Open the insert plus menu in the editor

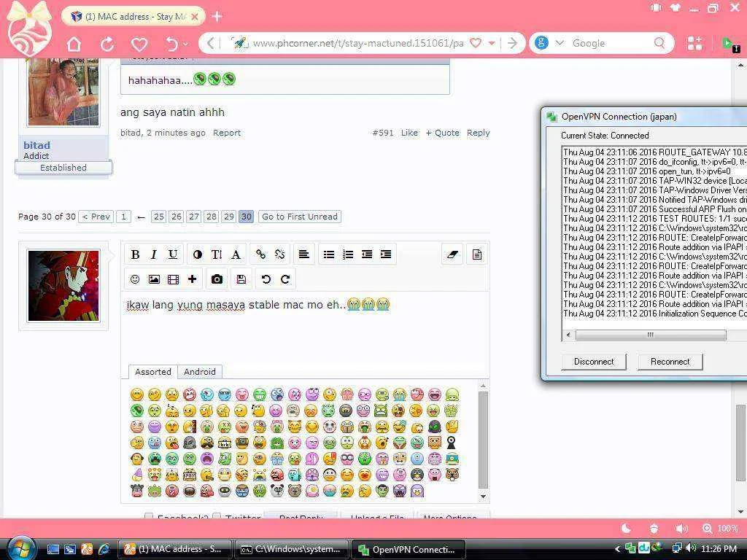[192, 279]
